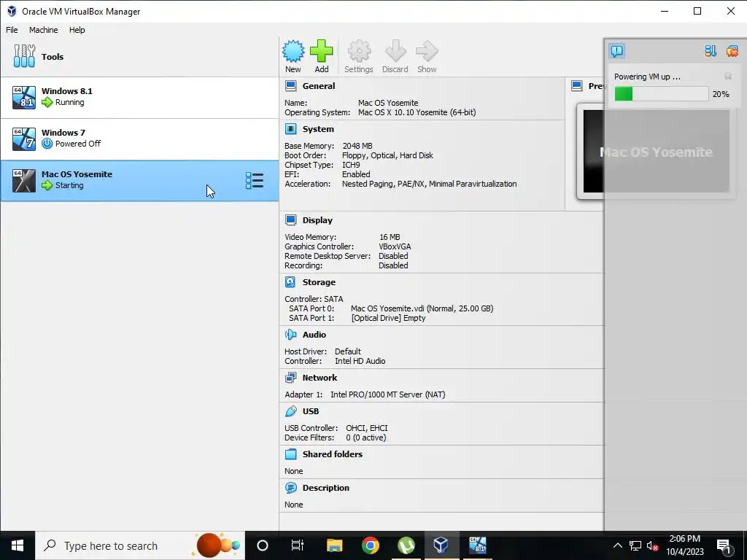Click the USB section icon
This screenshot has height=560, width=747.
coord(290,411)
